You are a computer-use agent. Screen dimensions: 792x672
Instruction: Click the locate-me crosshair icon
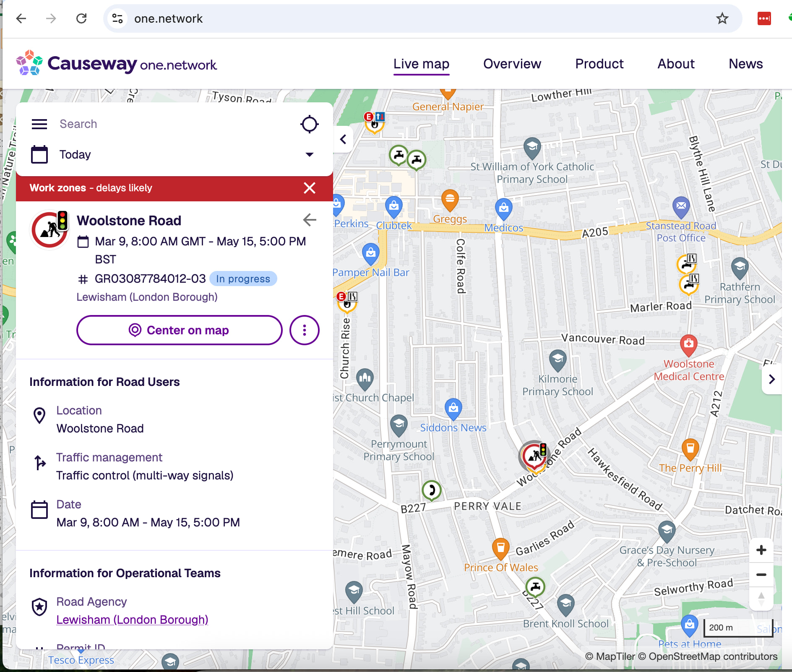[x=309, y=124]
